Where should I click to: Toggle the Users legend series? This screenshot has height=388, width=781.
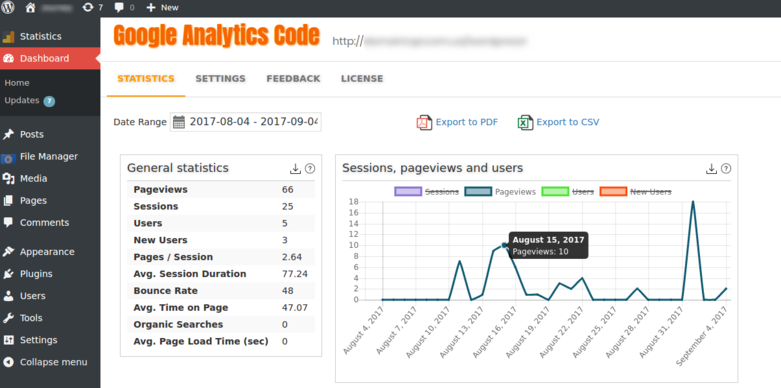[568, 191]
